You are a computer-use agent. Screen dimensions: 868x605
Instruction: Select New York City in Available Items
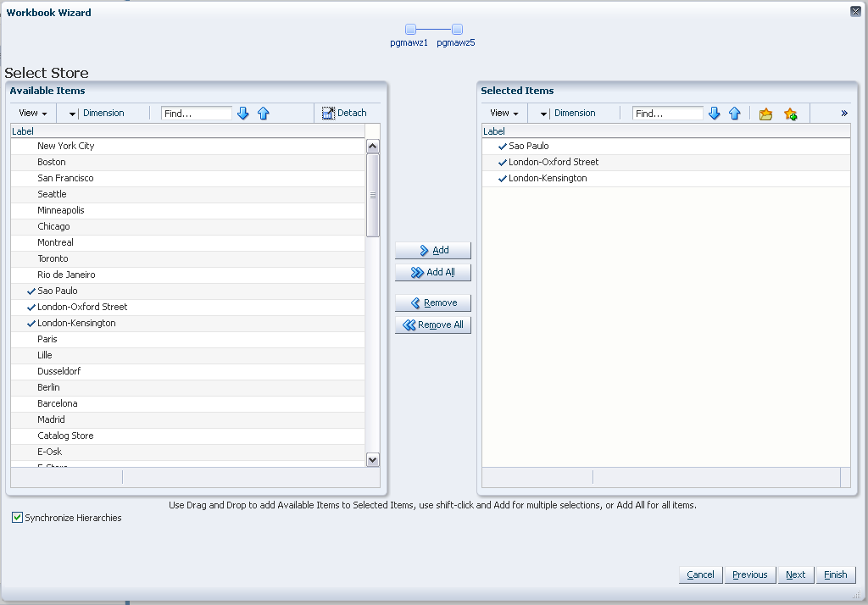(187, 146)
